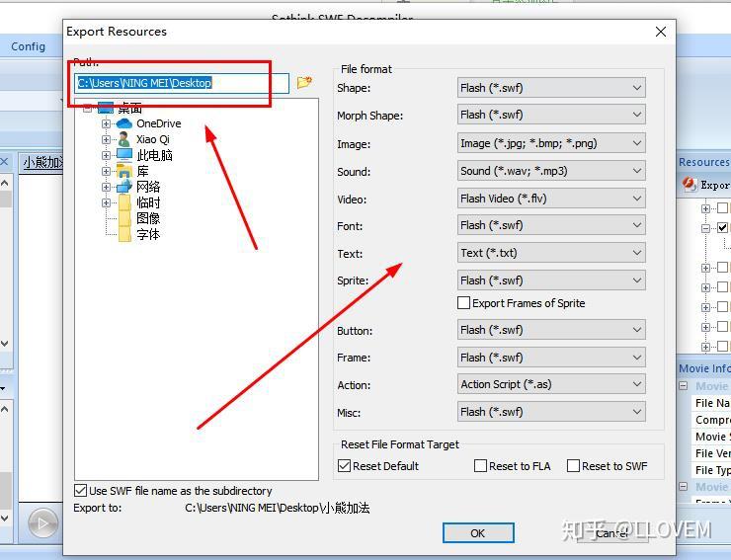731x560 pixels.
Task: Select the 字体 folder label
Action: tap(148, 234)
